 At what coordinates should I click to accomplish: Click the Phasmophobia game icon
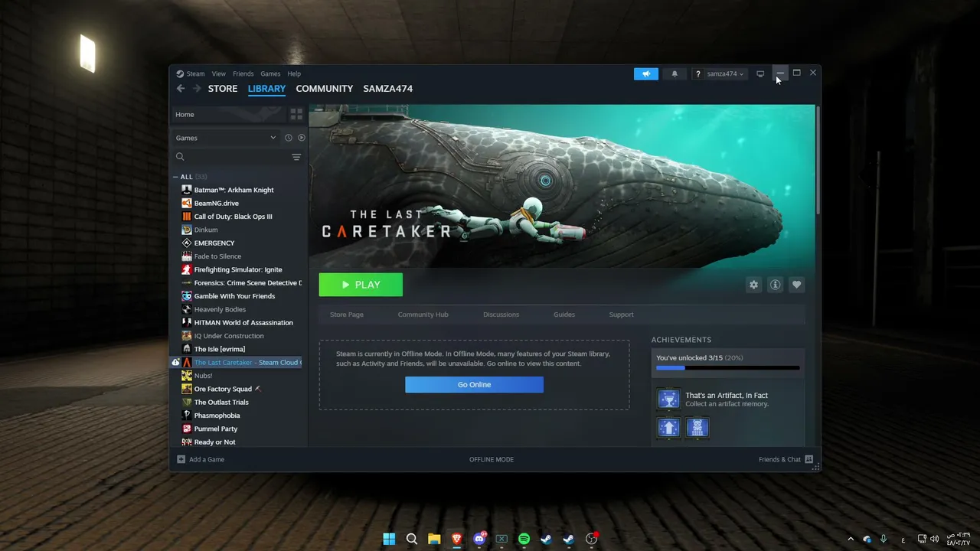tap(187, 416)
